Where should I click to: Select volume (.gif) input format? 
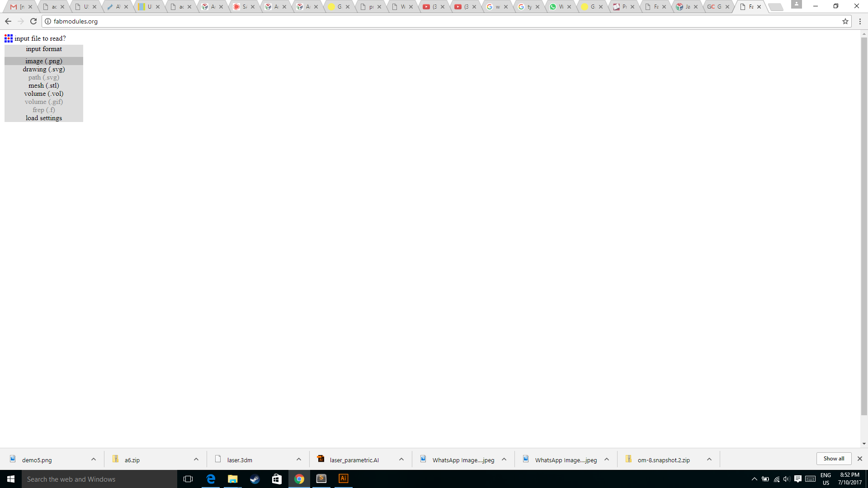[x=44, y=102]
